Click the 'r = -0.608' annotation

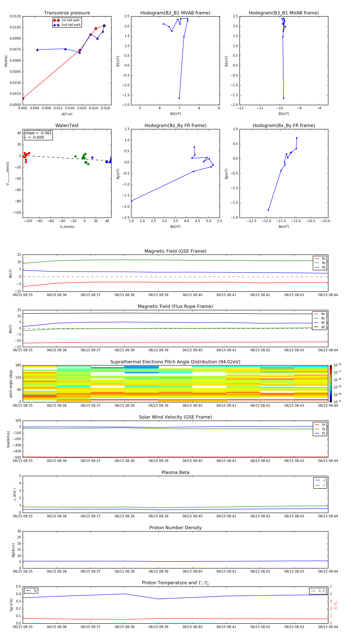point(35,137)
